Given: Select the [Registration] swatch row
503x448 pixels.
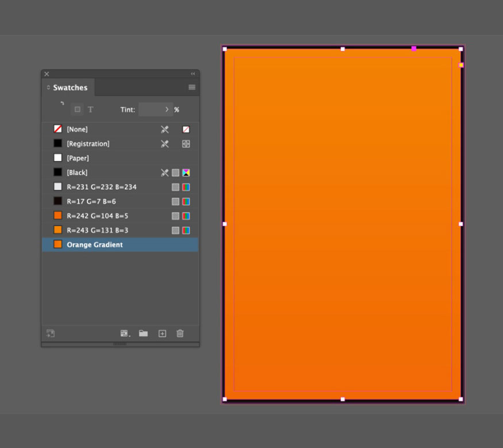Looking at the screenshot, I should [x=120, y=144].
